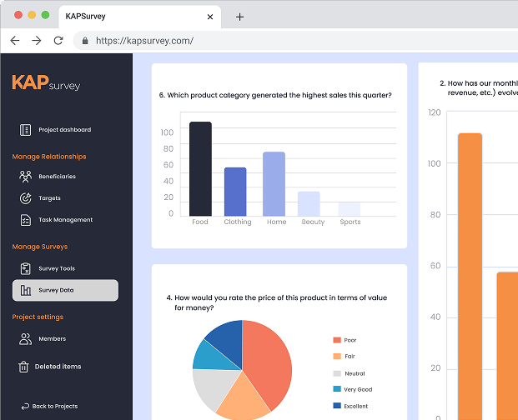This screenshot has width=518, height=420.
Task: Close the KAPSurvey tab
Action: pyautogui.click(x=210, y=17)
